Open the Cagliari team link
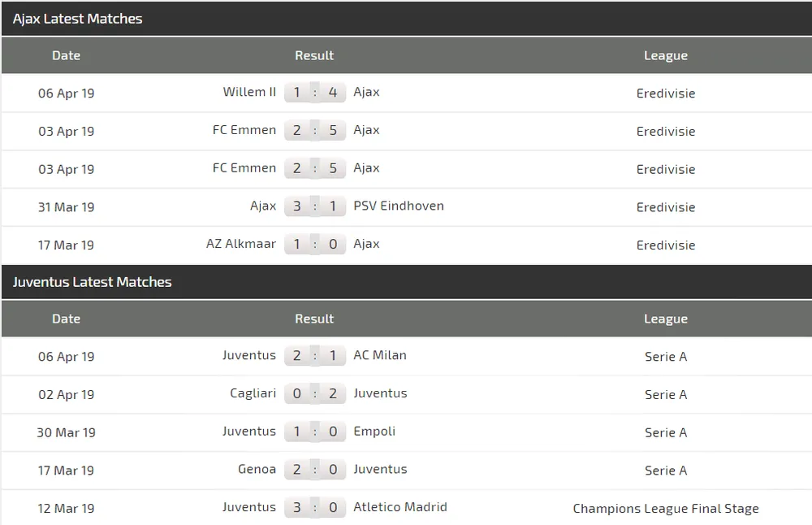Screen dimensions: 812x525 point(253,393)
